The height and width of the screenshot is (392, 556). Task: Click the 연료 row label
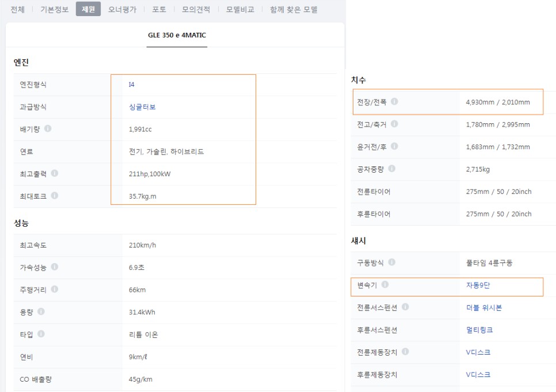pyautogui.click(x=26, y=151)
